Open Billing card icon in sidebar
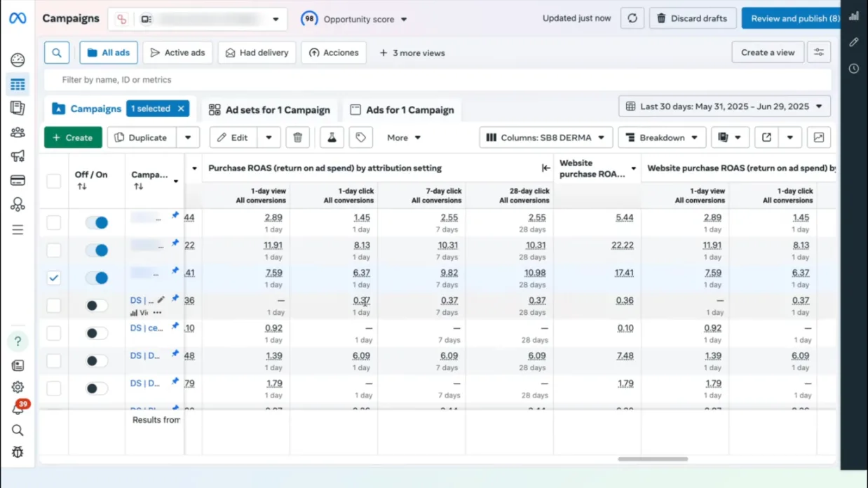The image size is (868, 488). (18, 180)
